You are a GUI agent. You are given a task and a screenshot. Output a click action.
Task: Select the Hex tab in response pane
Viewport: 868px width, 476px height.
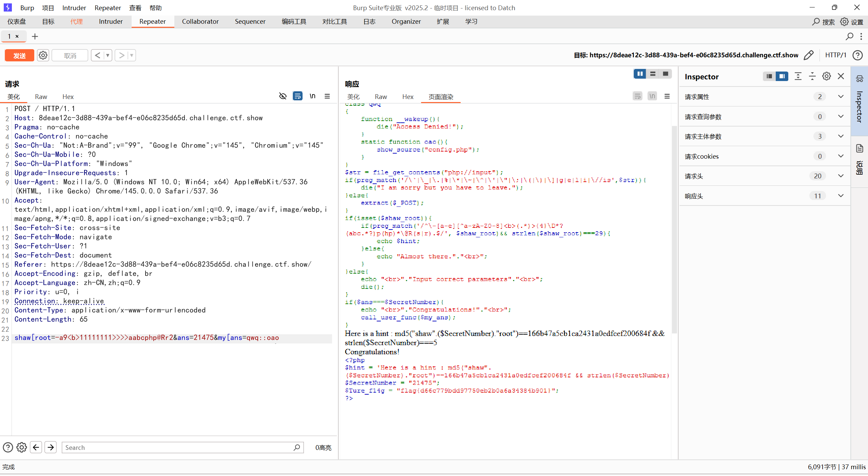(407, 97)
